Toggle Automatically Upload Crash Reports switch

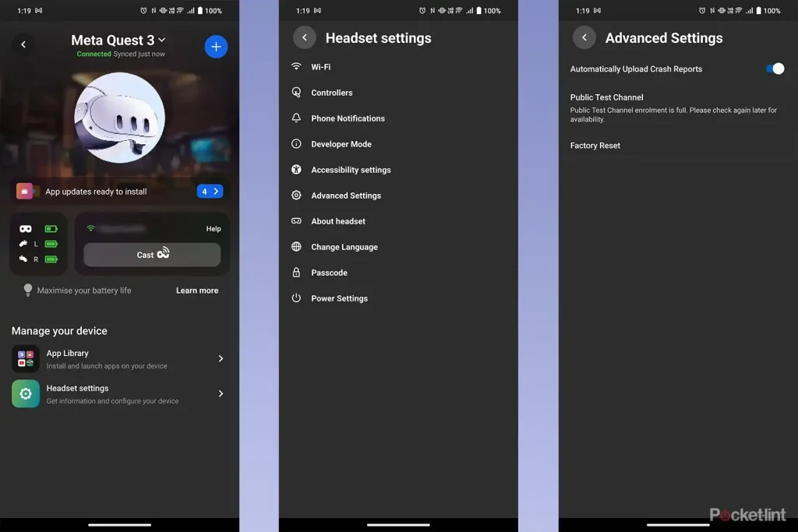tap(775, 69)
